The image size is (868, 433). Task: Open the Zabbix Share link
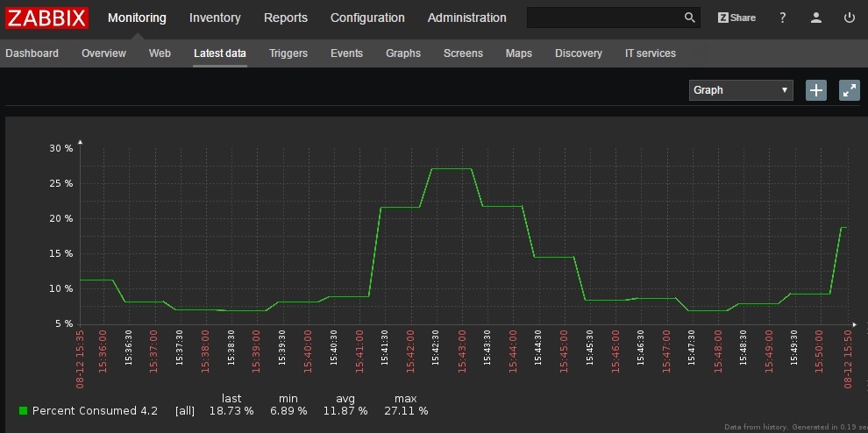click(736, 18)
